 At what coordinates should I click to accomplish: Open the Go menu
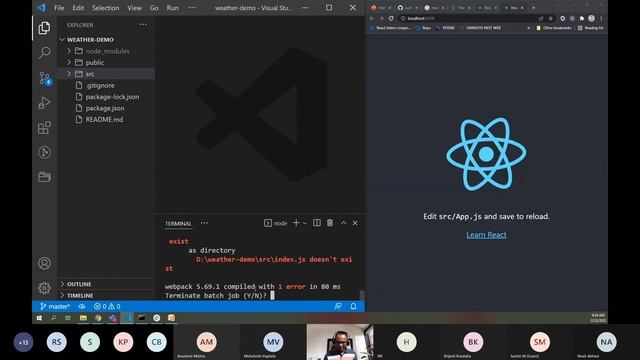pyautogui.click(x=154, y=8)
